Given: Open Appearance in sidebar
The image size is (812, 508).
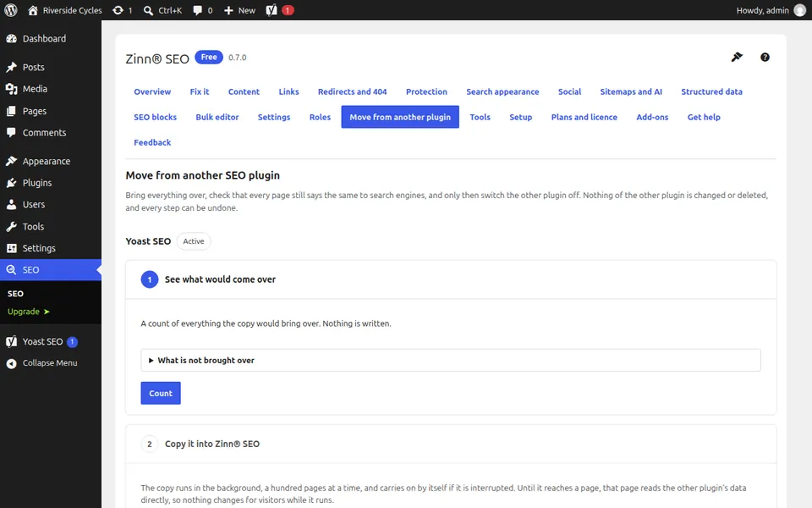Looking at the screenshot, I should 51,161.
